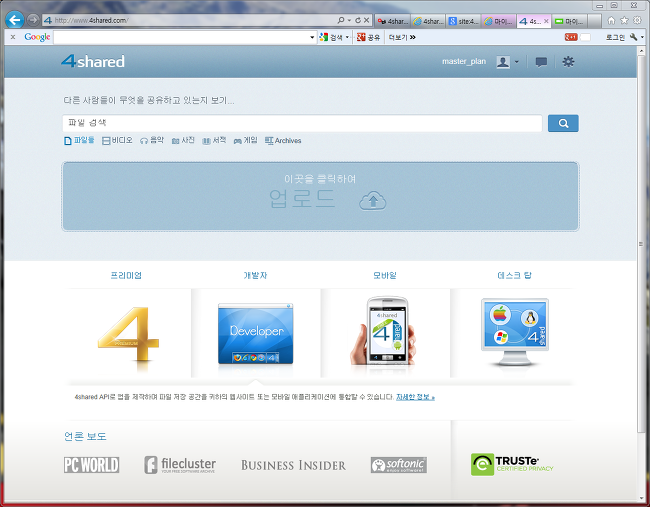650x507 pixels.
Task: Select the 파일들 files filter
Action: point(79,141)
